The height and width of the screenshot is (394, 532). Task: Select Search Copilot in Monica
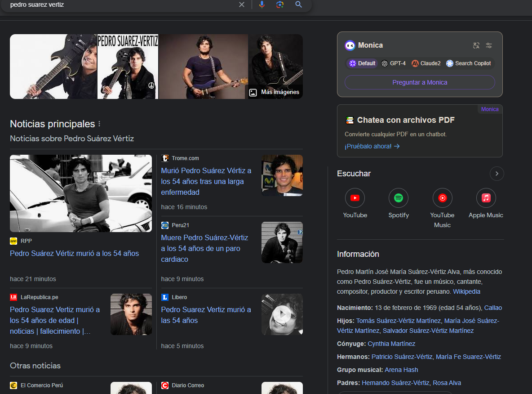coord(469,63)
